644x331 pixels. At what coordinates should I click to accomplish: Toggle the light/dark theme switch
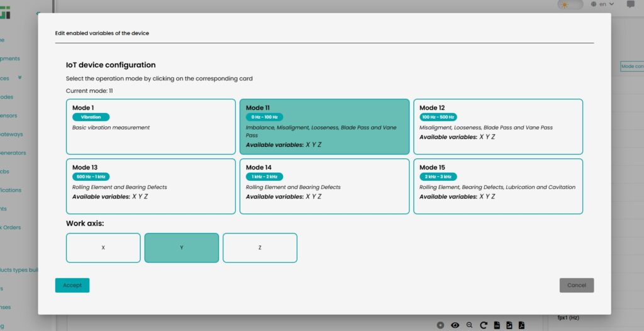[570, 4]
